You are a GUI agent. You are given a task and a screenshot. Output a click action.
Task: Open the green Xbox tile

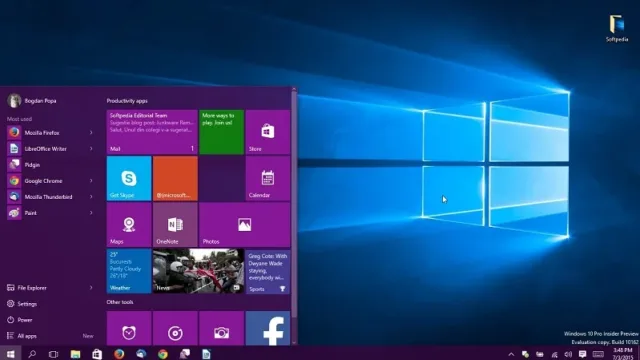tap(222, 132)
